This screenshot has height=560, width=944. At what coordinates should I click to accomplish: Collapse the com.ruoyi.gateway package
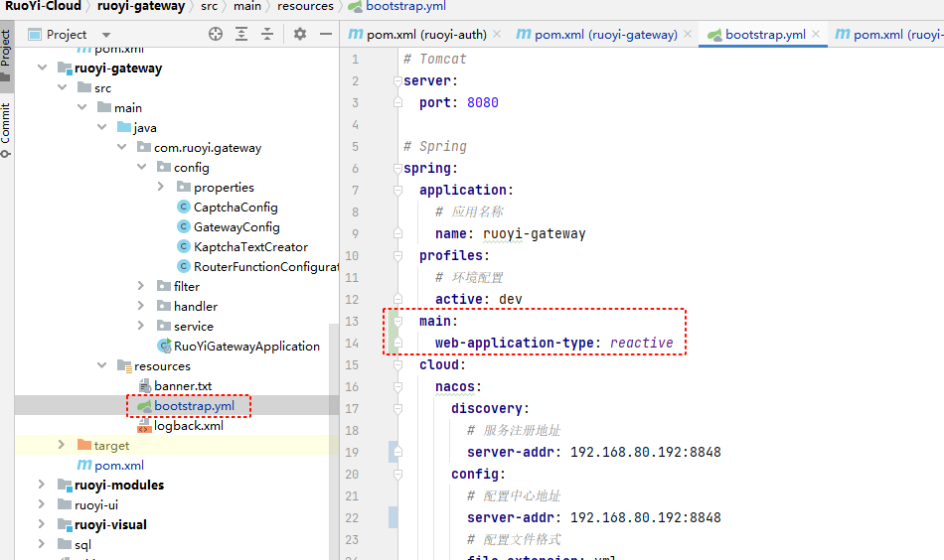coord(121,147)
